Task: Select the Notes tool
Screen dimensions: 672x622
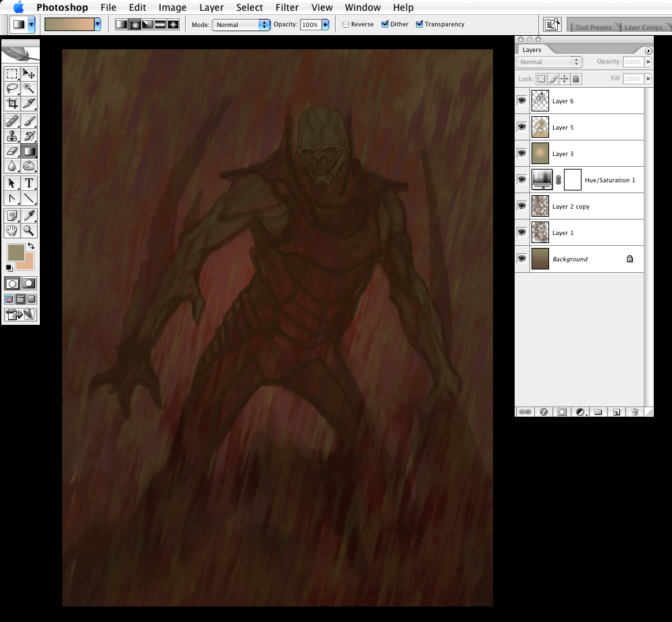Action: pos(12,215)
